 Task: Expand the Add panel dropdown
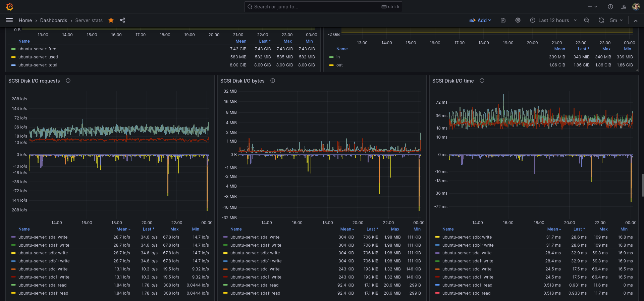[x=480, y=20]
